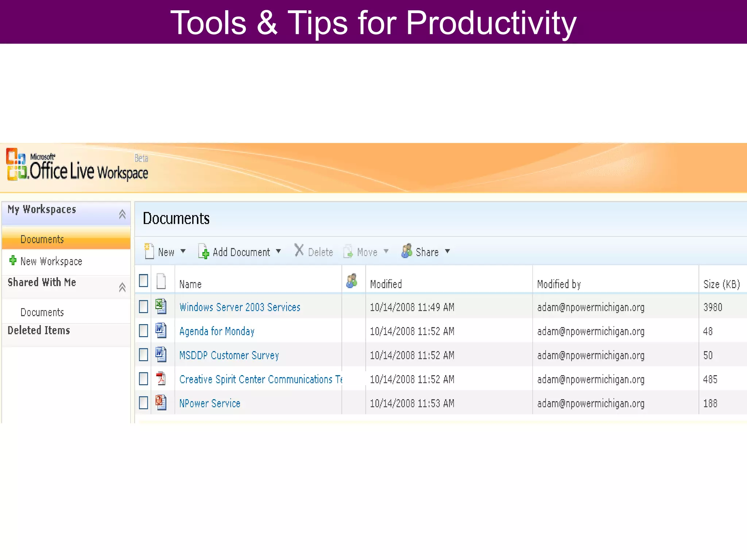This screenshot has width=747, height=560.
Task: Open the New dropdown arrow
Action: click(x=183, y=251)
